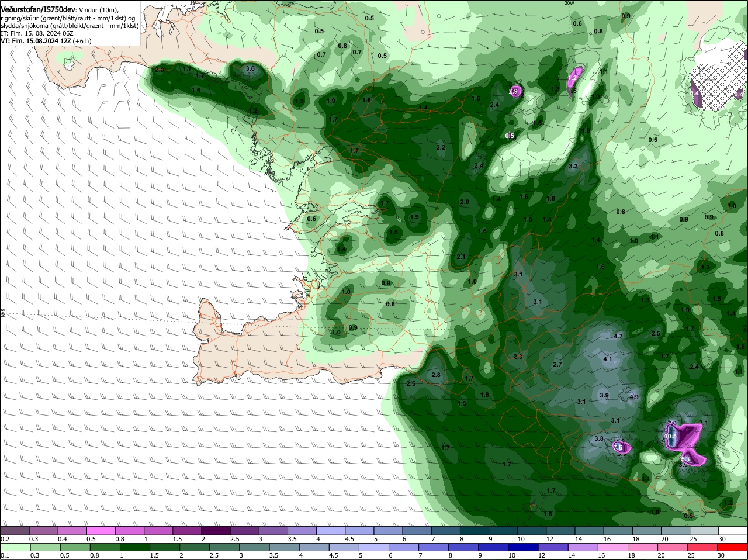Screen dimensions: 748x560
Task: Click the 0.2 label in the upper legend
Action: pos(5,538)
